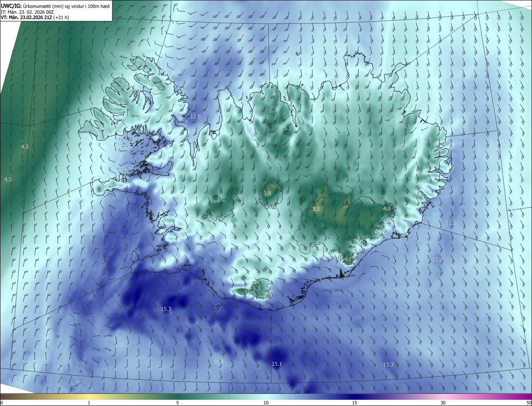The width and height of the screenshot is (532, 406).
Task: Click the 13.3 value label on the map
Action: coord(388,364)
